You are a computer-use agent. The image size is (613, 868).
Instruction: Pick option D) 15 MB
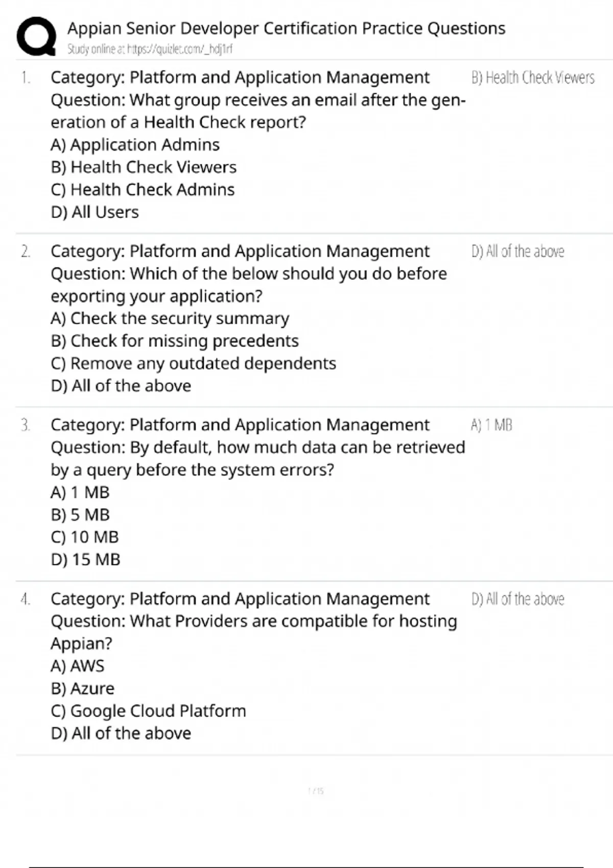tap(85, 560)
